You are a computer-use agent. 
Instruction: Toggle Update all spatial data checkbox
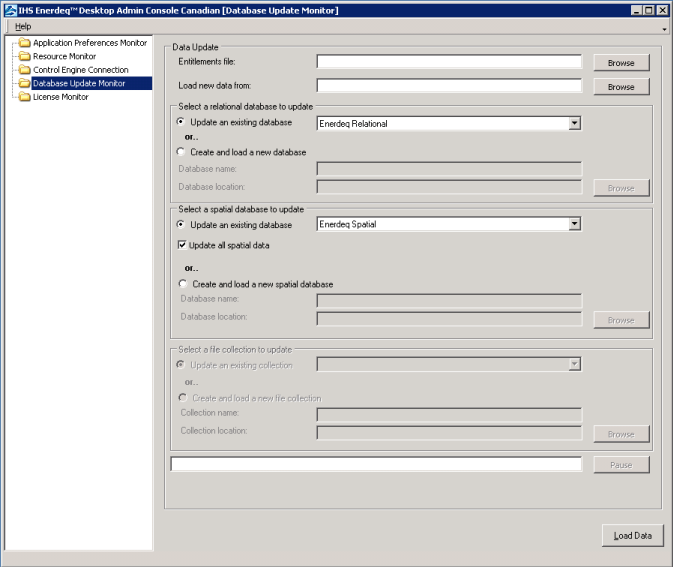click(x=182, y=245)
